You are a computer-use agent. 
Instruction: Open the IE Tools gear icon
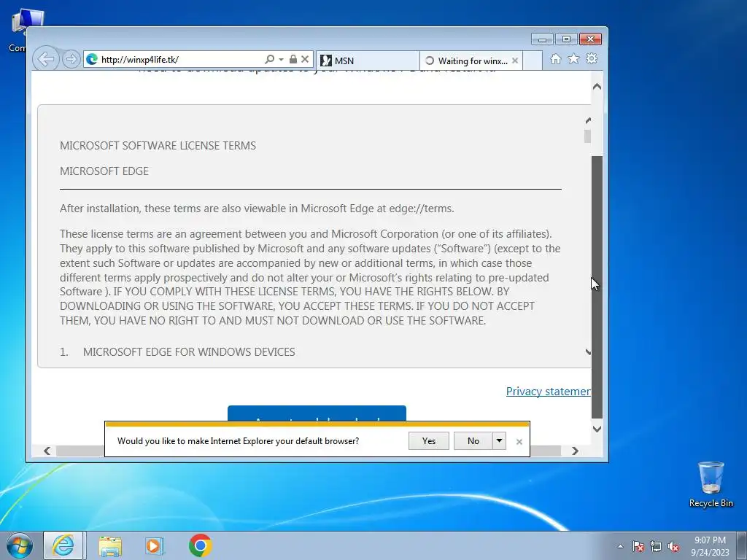592,58
